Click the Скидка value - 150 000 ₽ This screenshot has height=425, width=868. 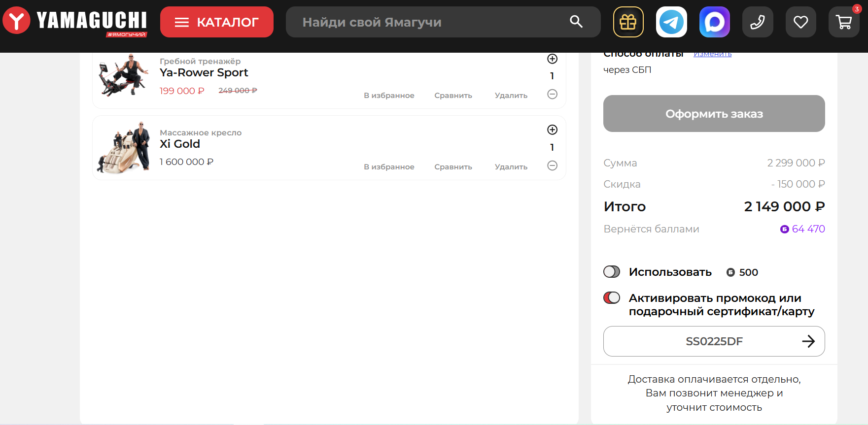coord(798,184)
